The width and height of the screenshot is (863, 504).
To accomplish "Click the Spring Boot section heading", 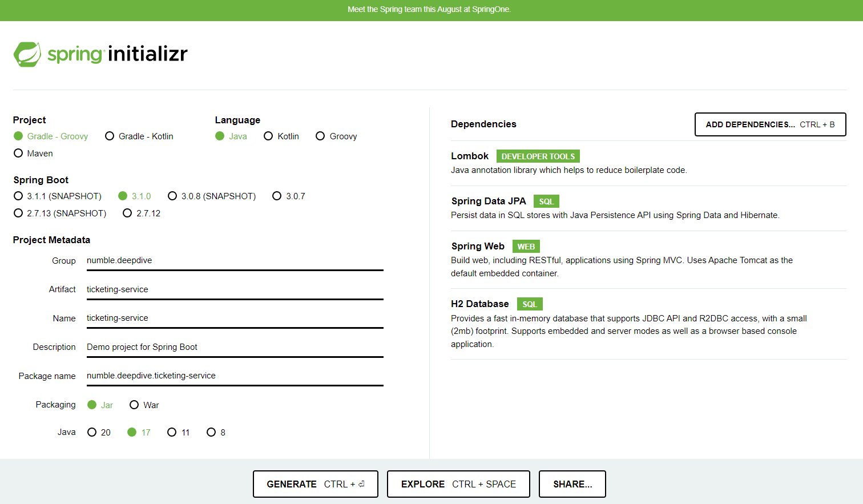I will (x=41, y=180).
